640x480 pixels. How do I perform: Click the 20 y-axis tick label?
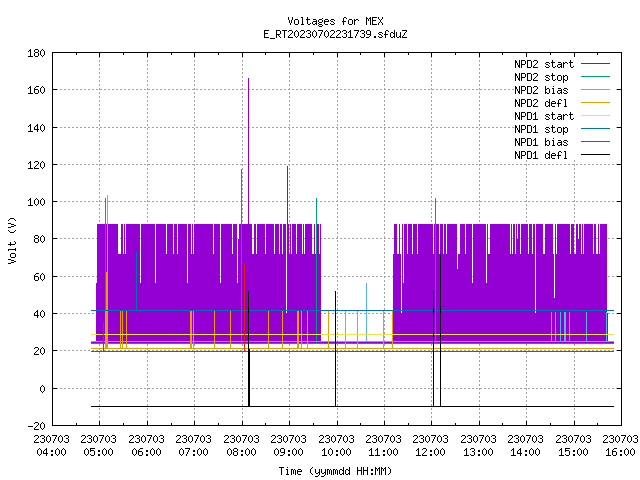click(39, 351)
